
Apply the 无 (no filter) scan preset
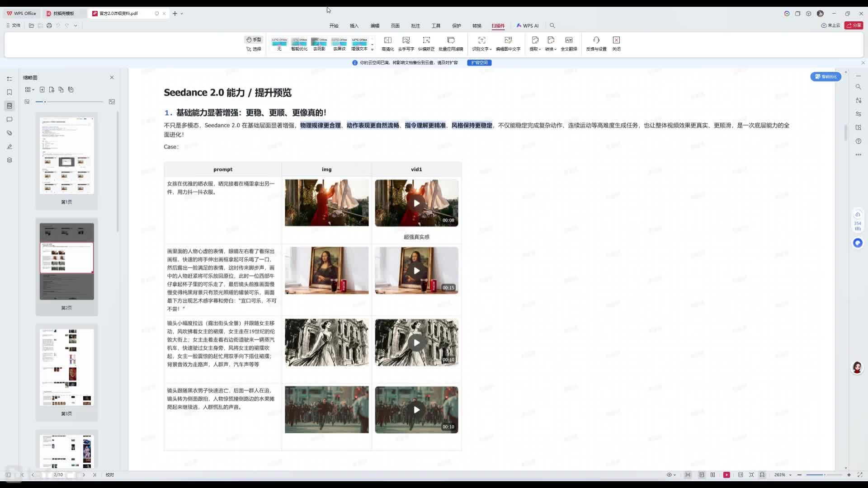point(279,44)
